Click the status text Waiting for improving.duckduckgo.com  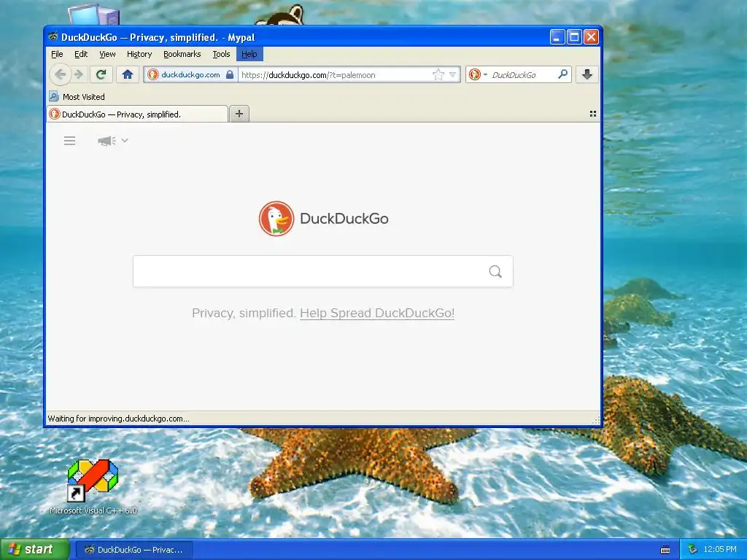pyautogui.click(x=119, y=419)
